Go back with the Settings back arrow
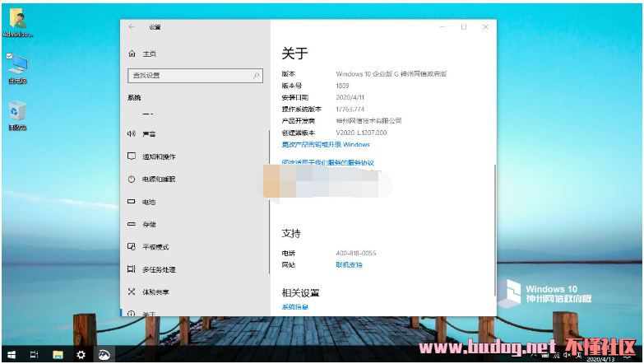This screenshot has height=364, width=644. tap(132, 26)
